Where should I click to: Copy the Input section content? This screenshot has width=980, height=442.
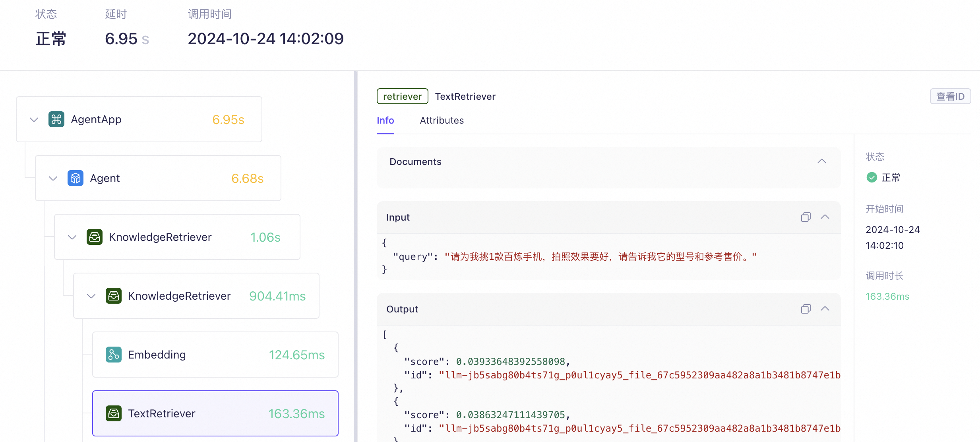(806, 217)
